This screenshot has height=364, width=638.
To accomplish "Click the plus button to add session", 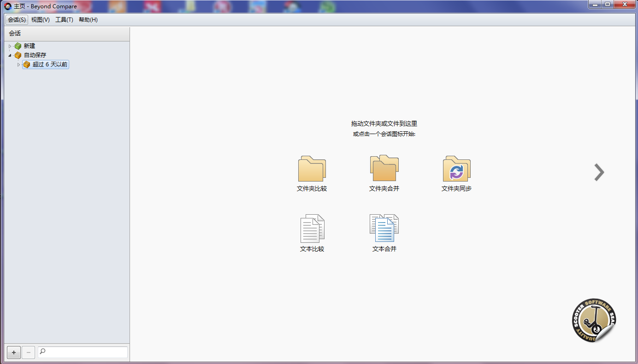I will 14,352.
